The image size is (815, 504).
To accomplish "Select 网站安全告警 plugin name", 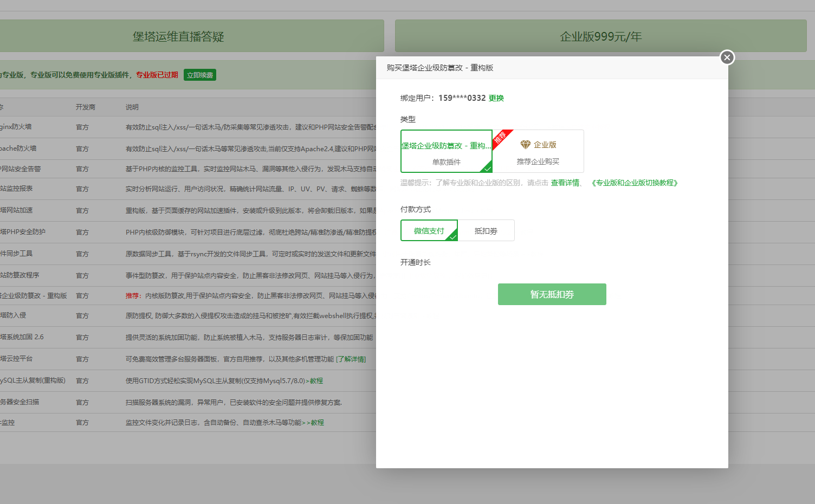I will pos(21,169).
